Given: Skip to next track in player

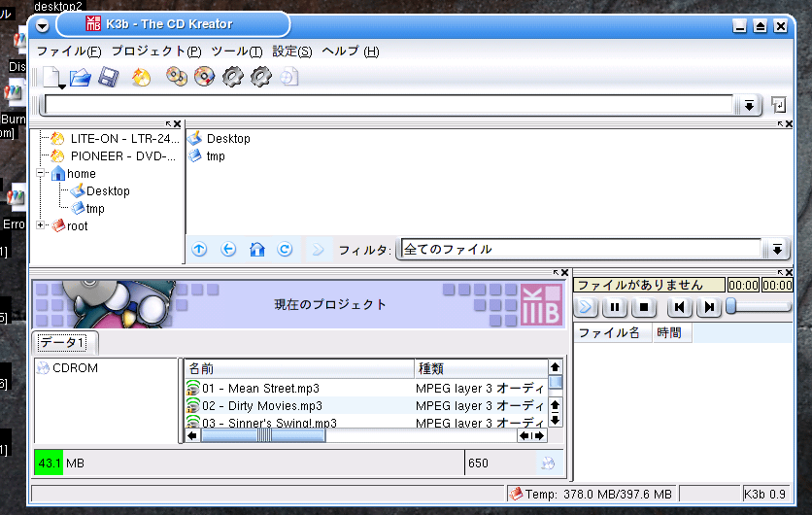Looking at the screenshot, I should click(x=709, y=307).
